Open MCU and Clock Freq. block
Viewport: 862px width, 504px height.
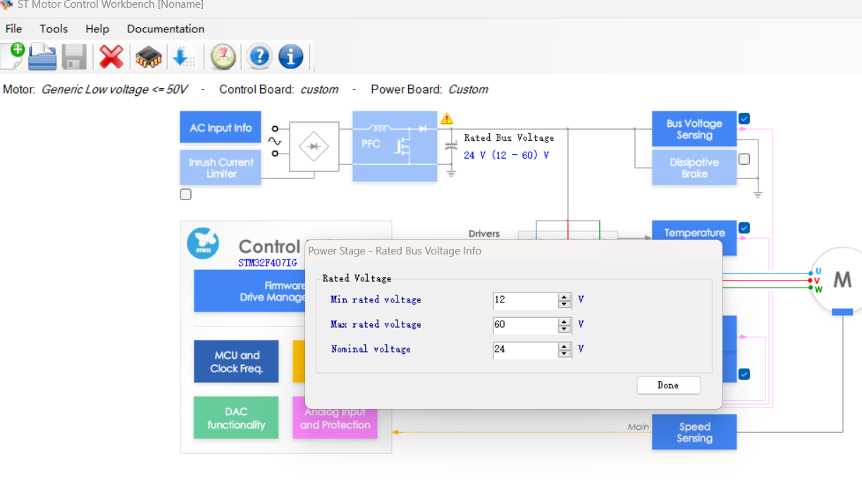click(x=236, y=362)
